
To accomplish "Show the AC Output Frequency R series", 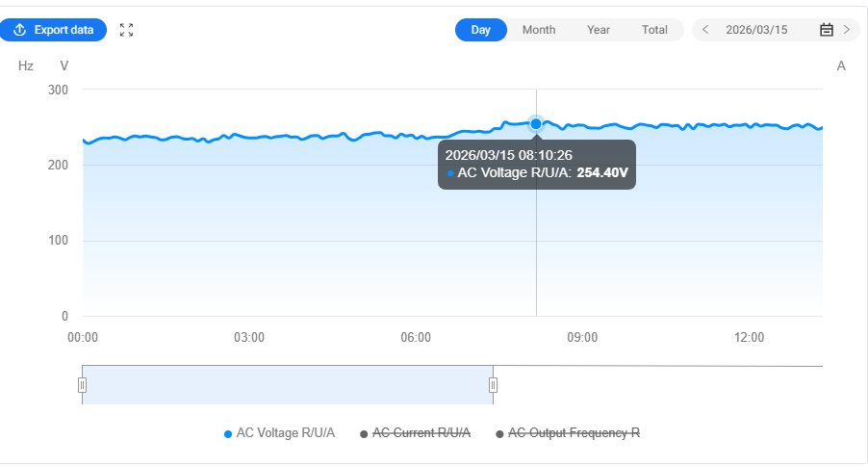I will point(574,433).
